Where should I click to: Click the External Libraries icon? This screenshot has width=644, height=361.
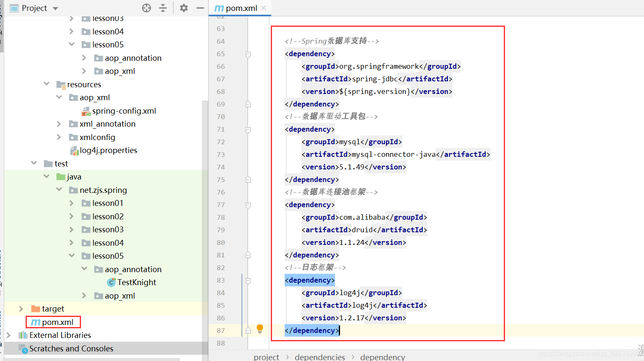pos(23,335)
